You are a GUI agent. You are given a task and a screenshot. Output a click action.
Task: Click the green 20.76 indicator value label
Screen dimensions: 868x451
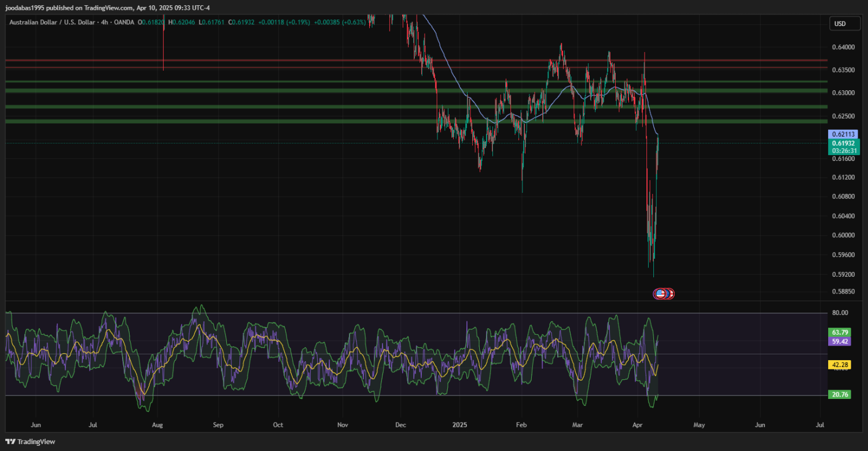point(840,394)
